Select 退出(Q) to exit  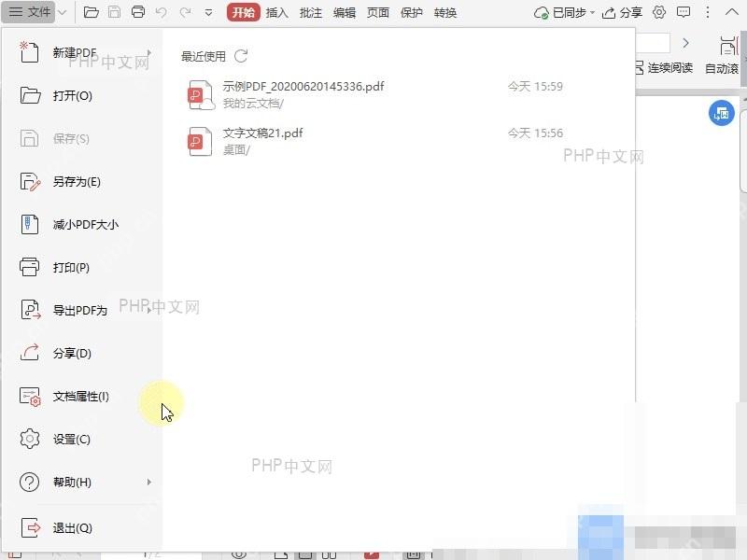(x=82, y=528)
